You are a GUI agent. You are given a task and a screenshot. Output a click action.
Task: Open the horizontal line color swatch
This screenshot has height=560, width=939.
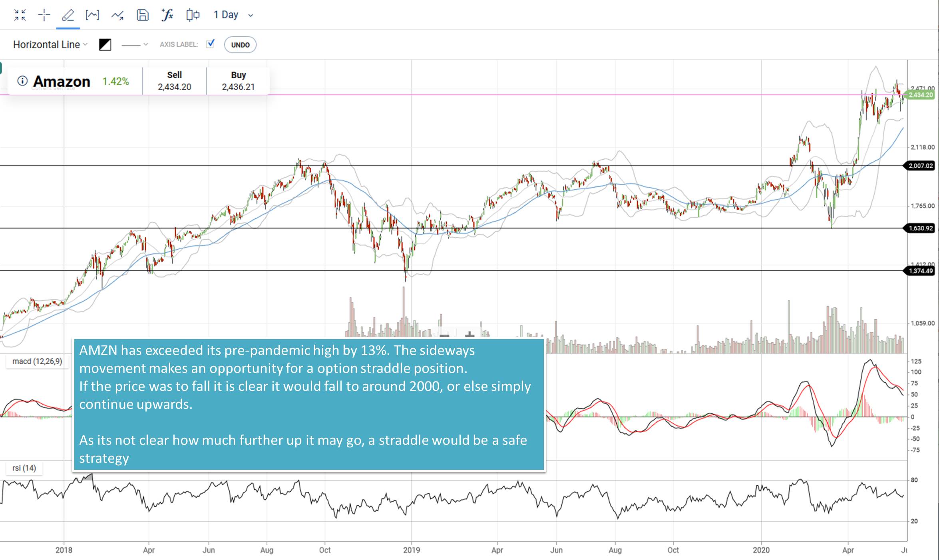(105, 44)
